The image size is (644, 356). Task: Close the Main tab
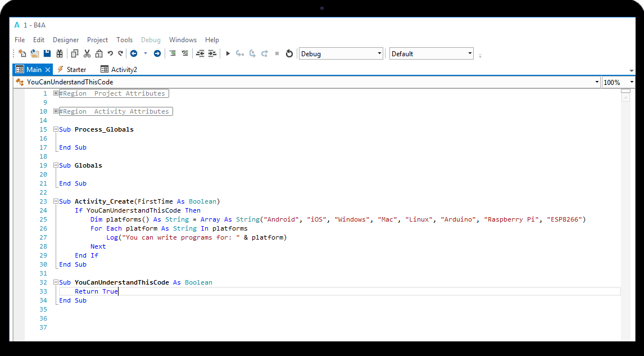coord(48,70)
